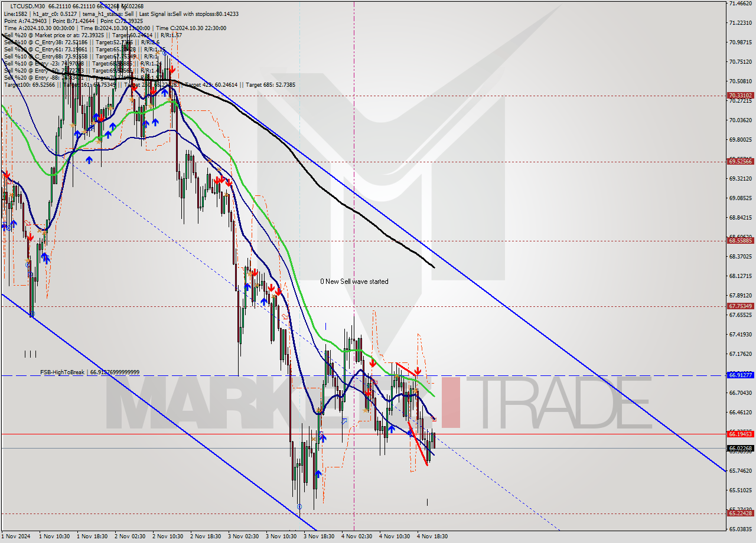Click the 'Target 685: 52.7385' text
The width and height of the screenshot is (756, 543).
(x=271, y=85)
